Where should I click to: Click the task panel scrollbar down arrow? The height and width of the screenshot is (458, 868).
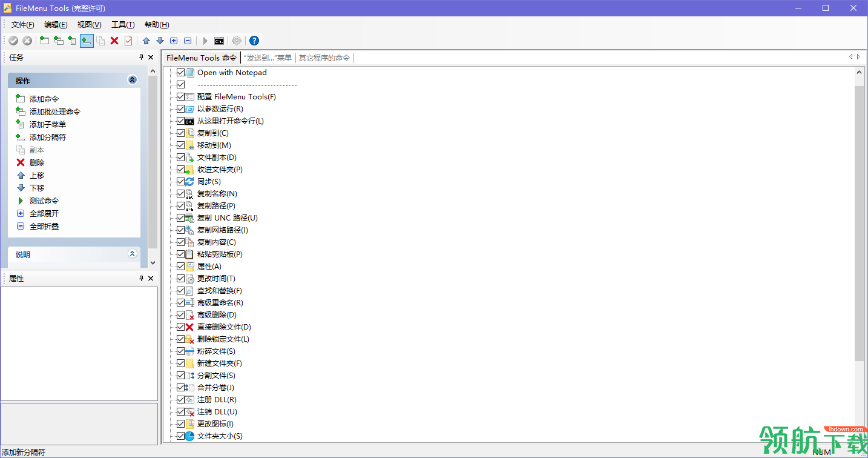pos(153,262)
